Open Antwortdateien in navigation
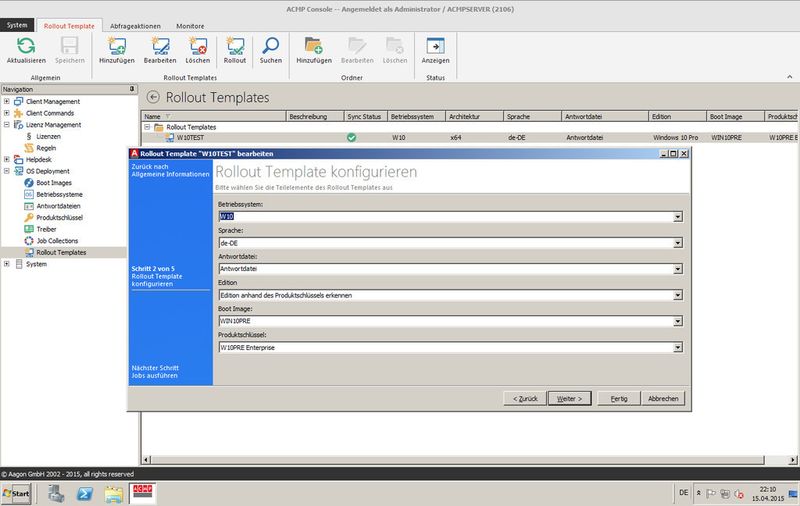This screenshot has width=800, height=506. pyautogui.click(x=58, y=206)
